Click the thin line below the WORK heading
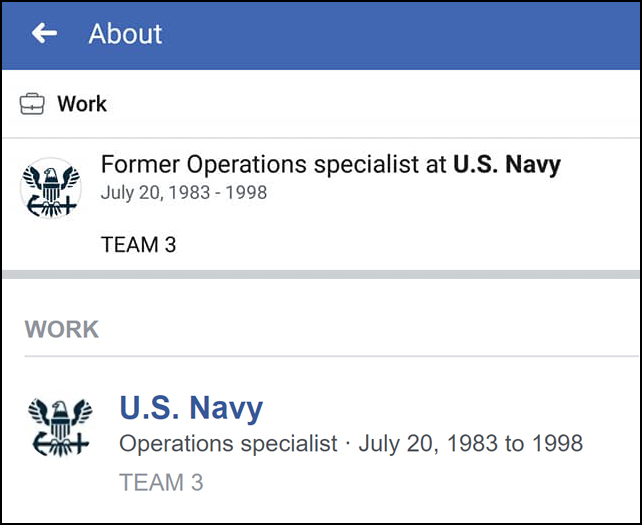 320,356
